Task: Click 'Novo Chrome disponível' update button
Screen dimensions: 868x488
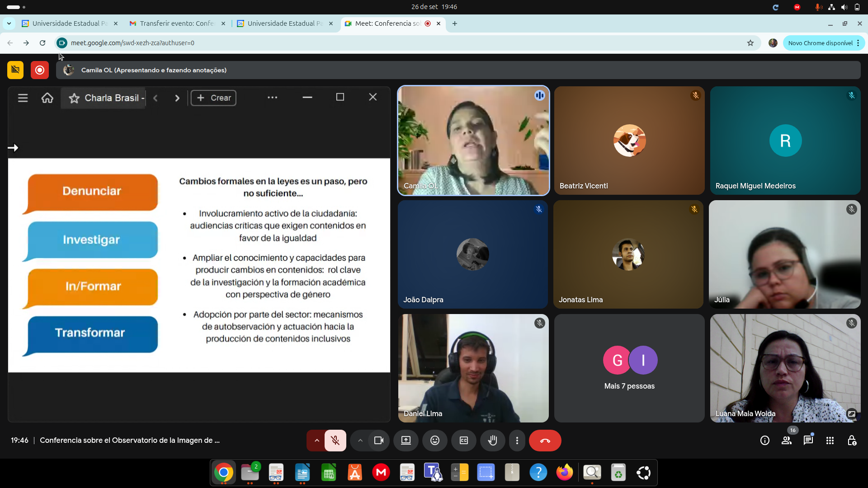Action: click(820, 43)
